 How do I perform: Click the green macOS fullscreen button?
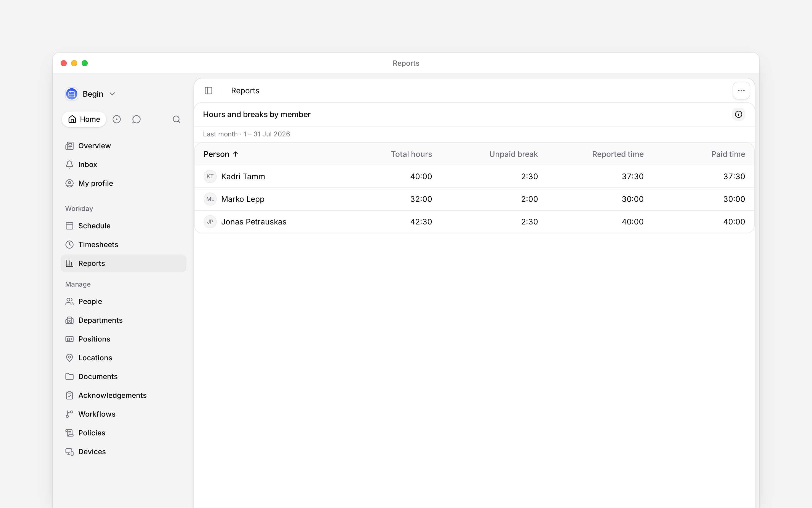pyautogui.click(x=85, y=63)
